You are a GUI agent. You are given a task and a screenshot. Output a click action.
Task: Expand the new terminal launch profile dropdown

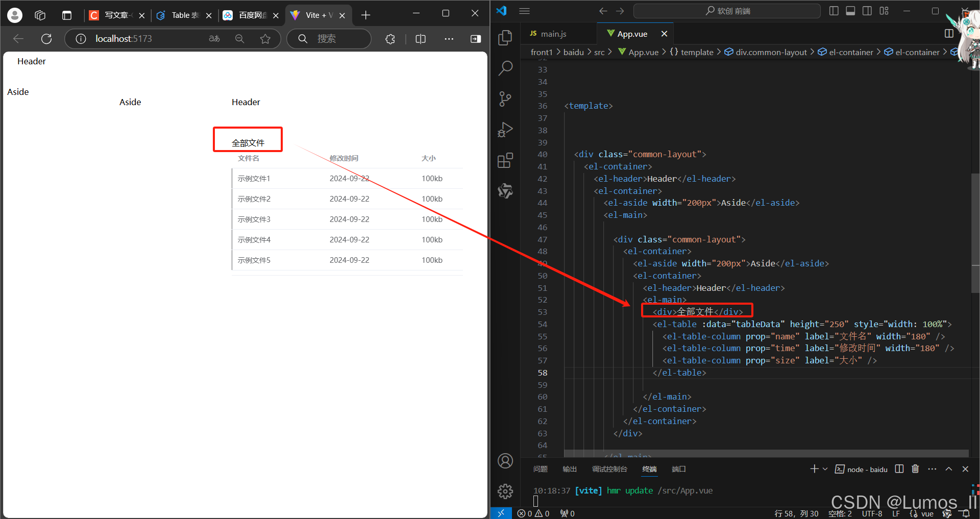[825, 469]
